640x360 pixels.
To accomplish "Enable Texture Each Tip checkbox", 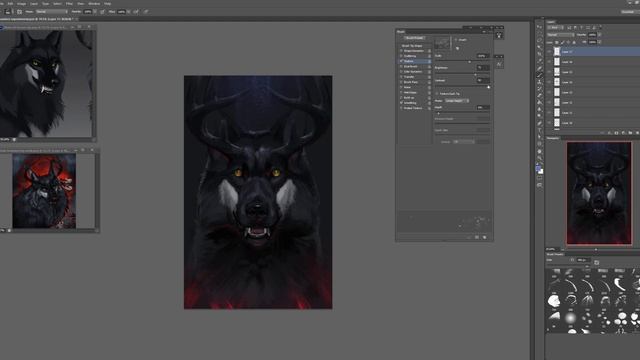I will click(x=437, y=93).
